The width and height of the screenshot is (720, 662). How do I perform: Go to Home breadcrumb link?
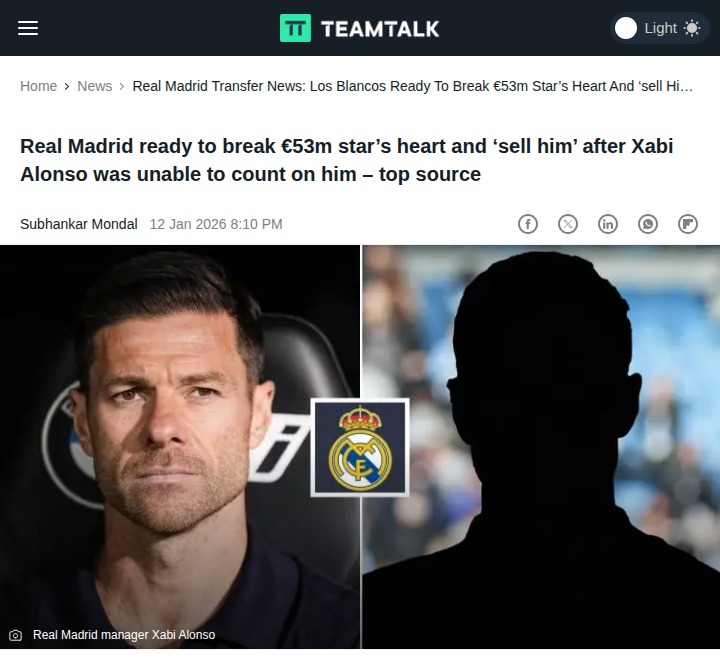click(38, 86)
